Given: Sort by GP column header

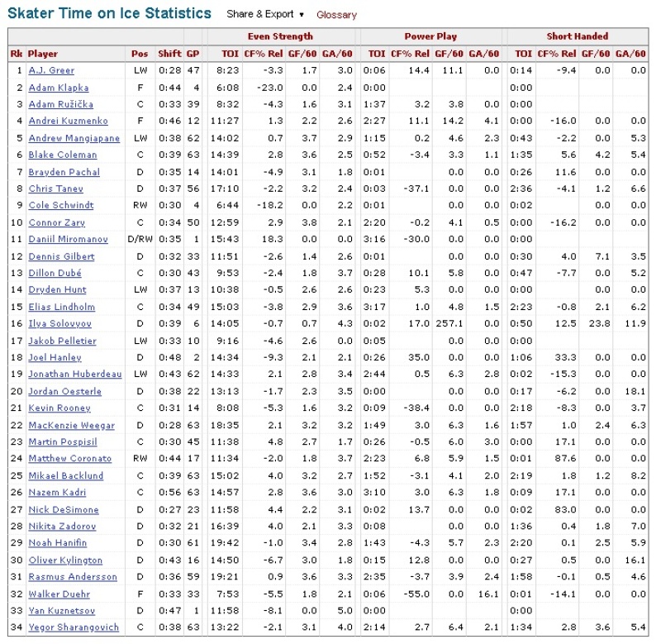Looking at the screenshot, I should click(x=193, y=54).
